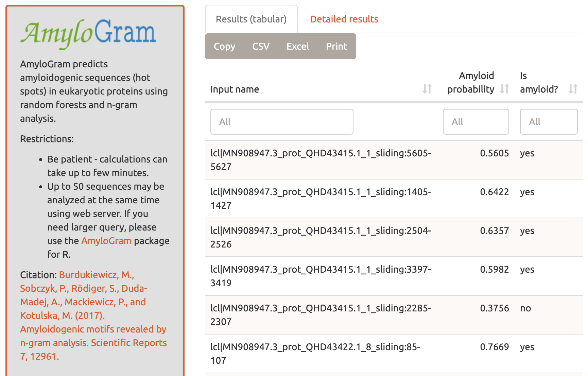Switch to Detailed results tab

(x=344, y=19)
